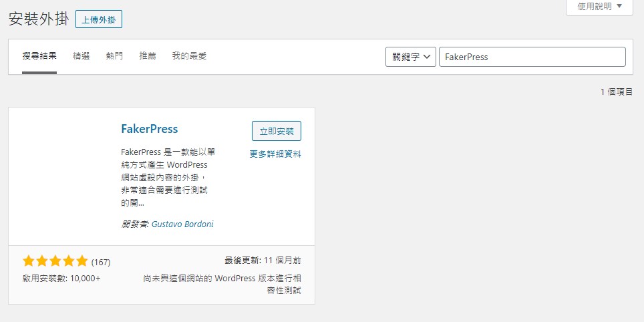Image resolution: width=644 pixels, height=322 pixels.
Task: Switch to the 熱門 tab
Action: (114, 56)
